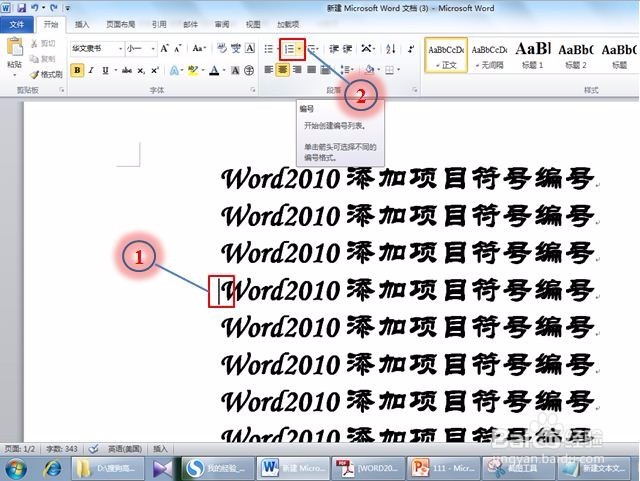This screenshot has height=481, width=640.
Task: Click the text highlight color button
Action: pos(193,71)
